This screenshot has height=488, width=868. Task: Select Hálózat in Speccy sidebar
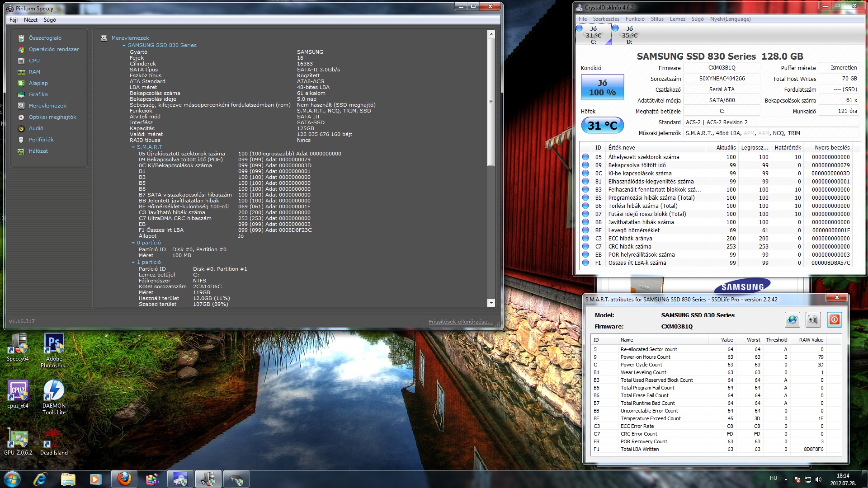pos(38,151)
